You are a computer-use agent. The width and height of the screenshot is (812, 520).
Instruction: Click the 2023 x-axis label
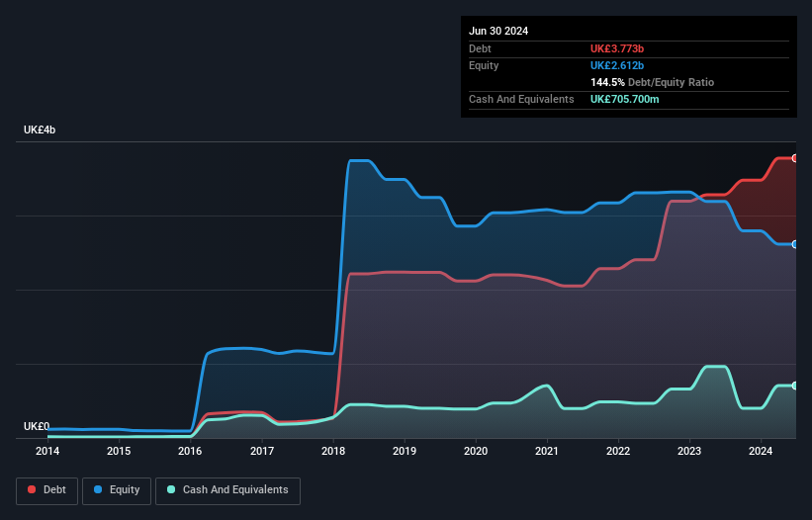689,451
